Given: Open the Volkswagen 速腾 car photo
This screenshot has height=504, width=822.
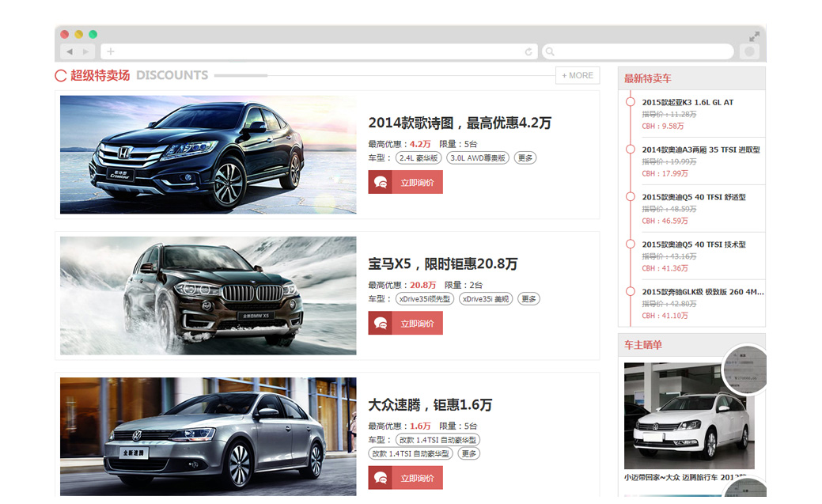Looking at the screenshot, I should pyautogui.click(x=208, y=437).
